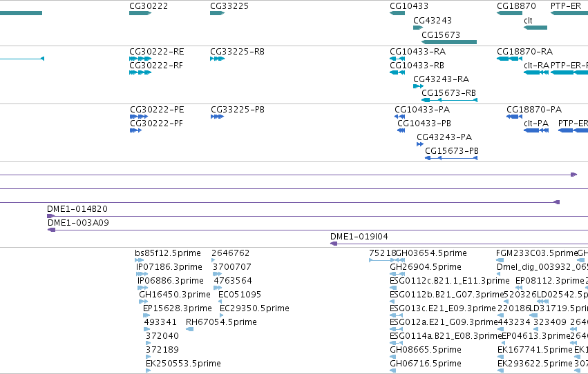Select EST EP15628.3prime

(x=146, y=315)
